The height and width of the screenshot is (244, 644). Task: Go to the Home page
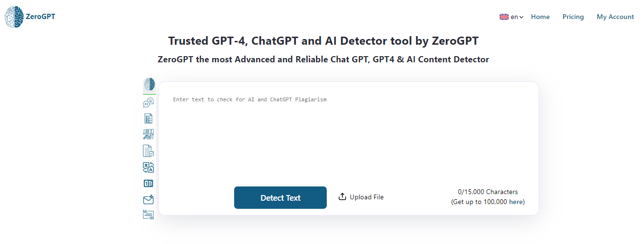(540, 17)
